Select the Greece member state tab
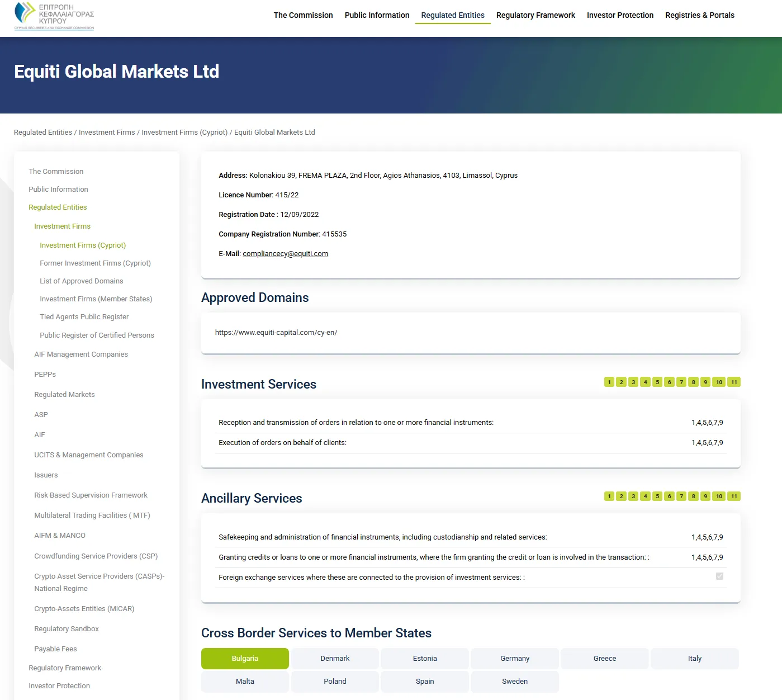The width and height of the screenshot is (782, 700). coord(605,659)
